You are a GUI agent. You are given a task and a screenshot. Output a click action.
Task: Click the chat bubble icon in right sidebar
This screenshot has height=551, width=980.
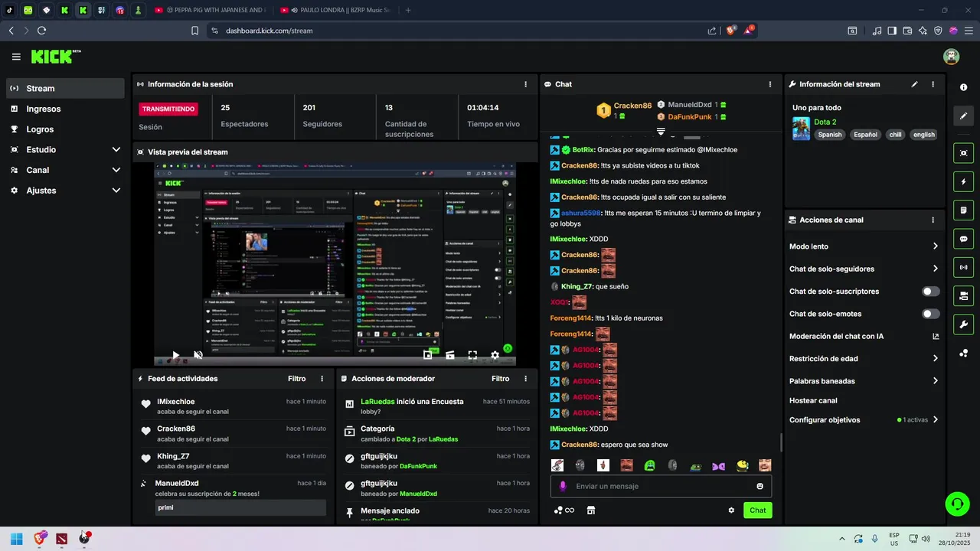tap(964, 239)
